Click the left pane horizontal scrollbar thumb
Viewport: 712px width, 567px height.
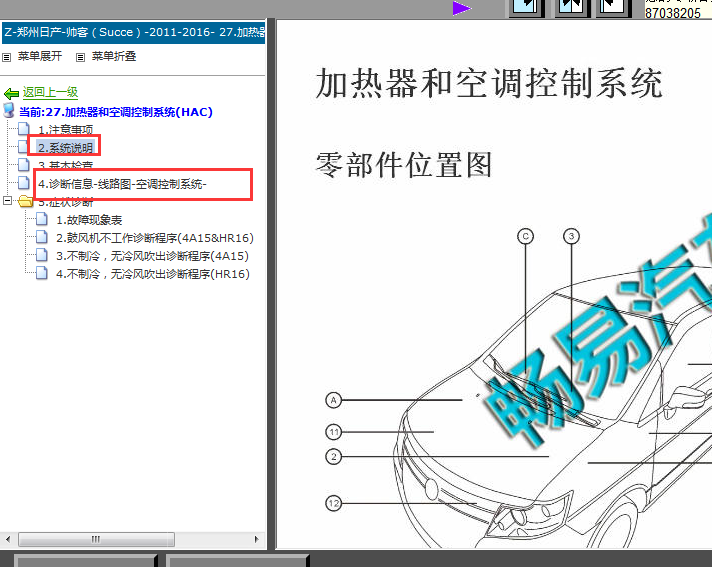tap(96, 539)
